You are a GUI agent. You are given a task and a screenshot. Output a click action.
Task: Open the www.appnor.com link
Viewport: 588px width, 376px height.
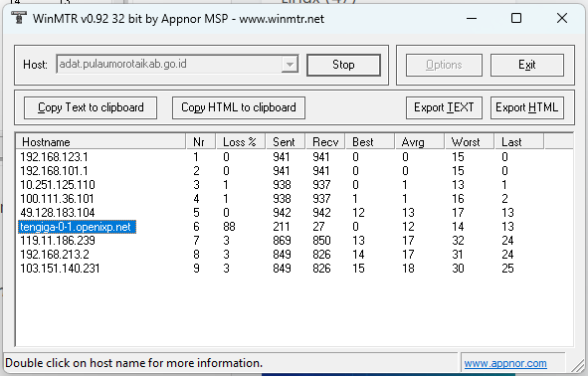(x=505, y=363)
